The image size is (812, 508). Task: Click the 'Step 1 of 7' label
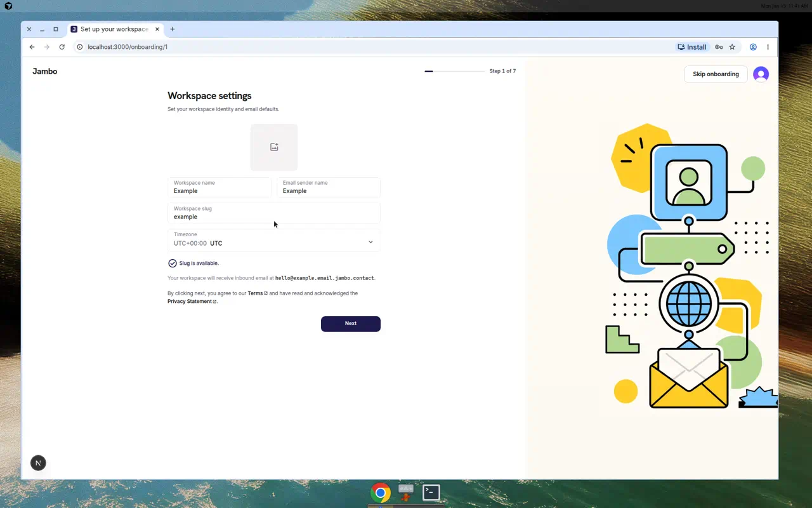502,71
